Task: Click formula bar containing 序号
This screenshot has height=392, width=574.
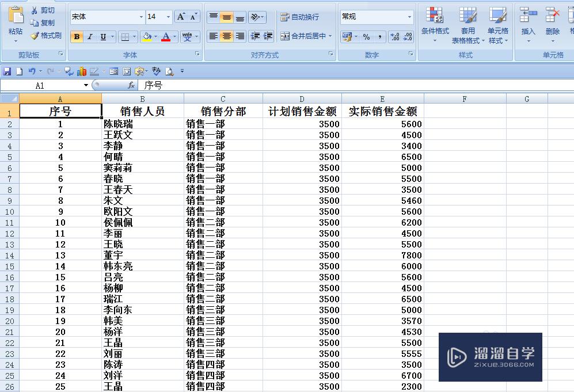Action: point(355,85)
